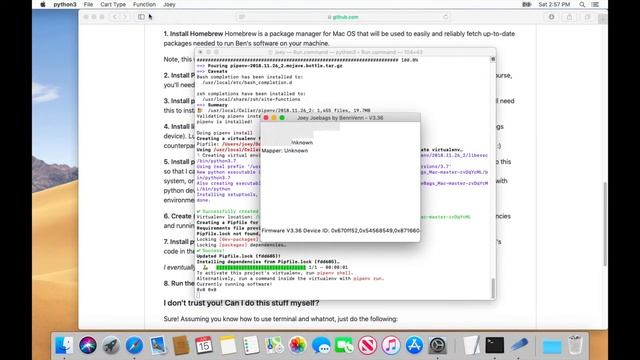This screenshot has width=640, height=360.
Task: Open the Function menu
Action: pyautogui.click(x=144, y=4)
